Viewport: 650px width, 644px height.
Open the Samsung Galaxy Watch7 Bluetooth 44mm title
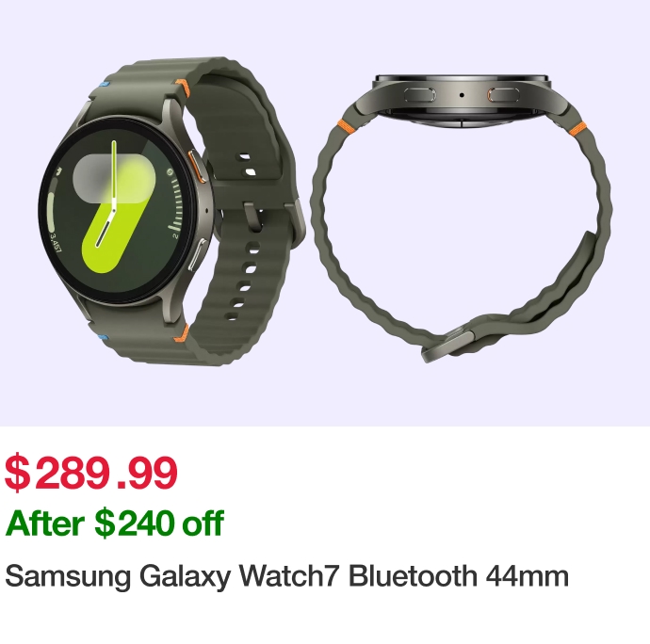[x=287, y=576]
